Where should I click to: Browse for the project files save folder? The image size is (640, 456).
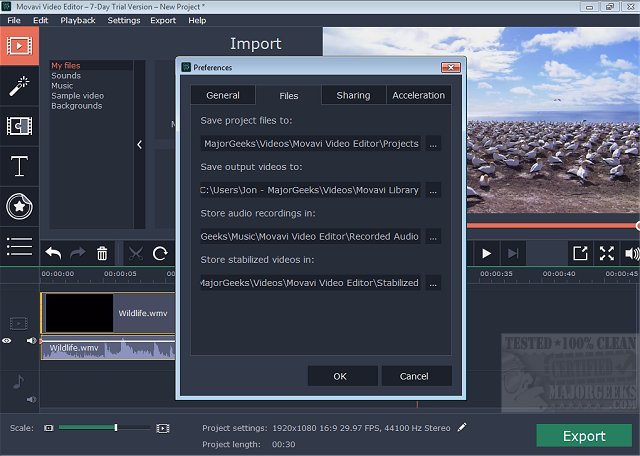432,144
